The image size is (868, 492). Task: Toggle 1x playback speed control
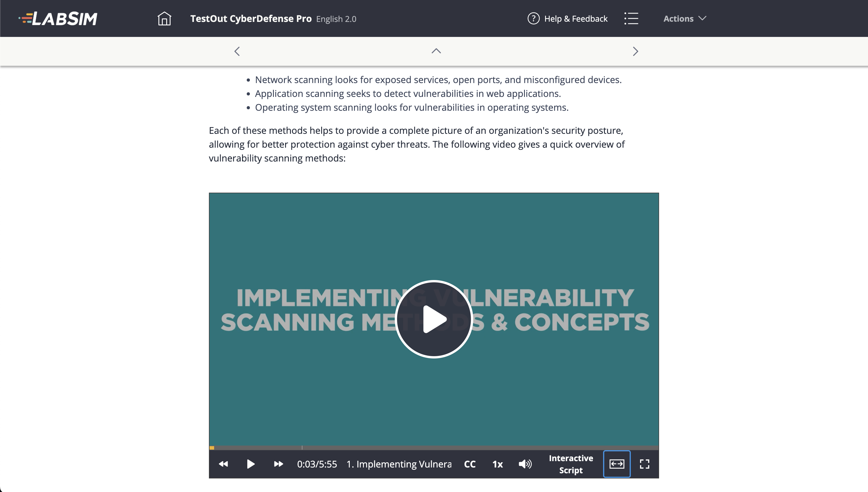coord(497,464)
